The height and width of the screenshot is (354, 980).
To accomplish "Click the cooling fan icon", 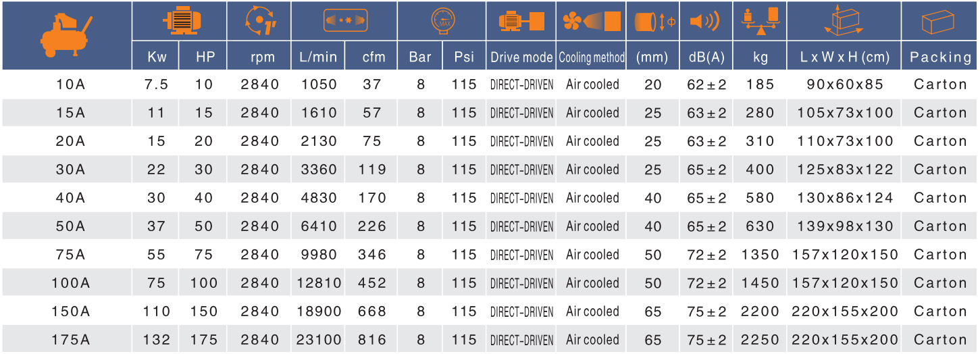I will click(x=591, y=22).
